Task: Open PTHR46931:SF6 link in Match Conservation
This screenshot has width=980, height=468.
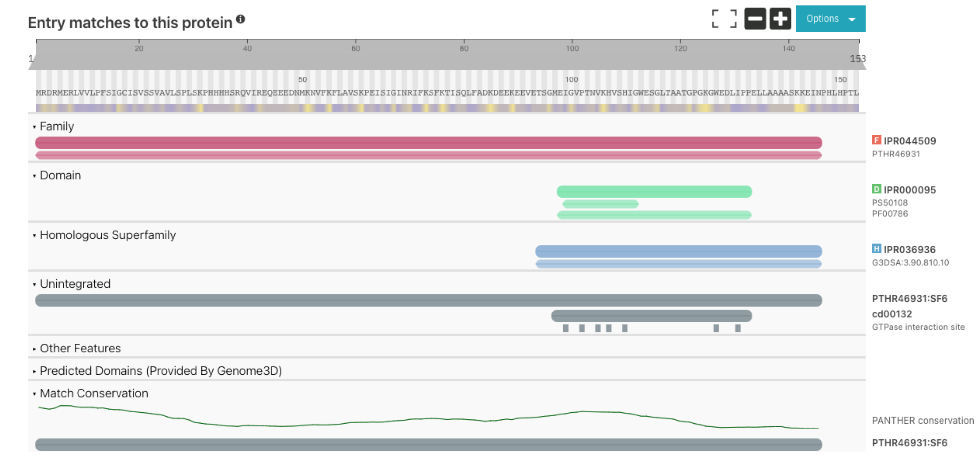Action: tap(910, 442)
